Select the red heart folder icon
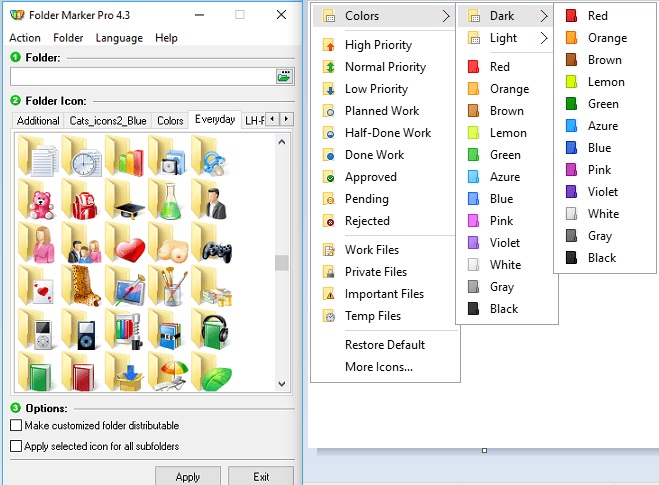The height and width of the screenshot is (485, 659). (125, 244)
